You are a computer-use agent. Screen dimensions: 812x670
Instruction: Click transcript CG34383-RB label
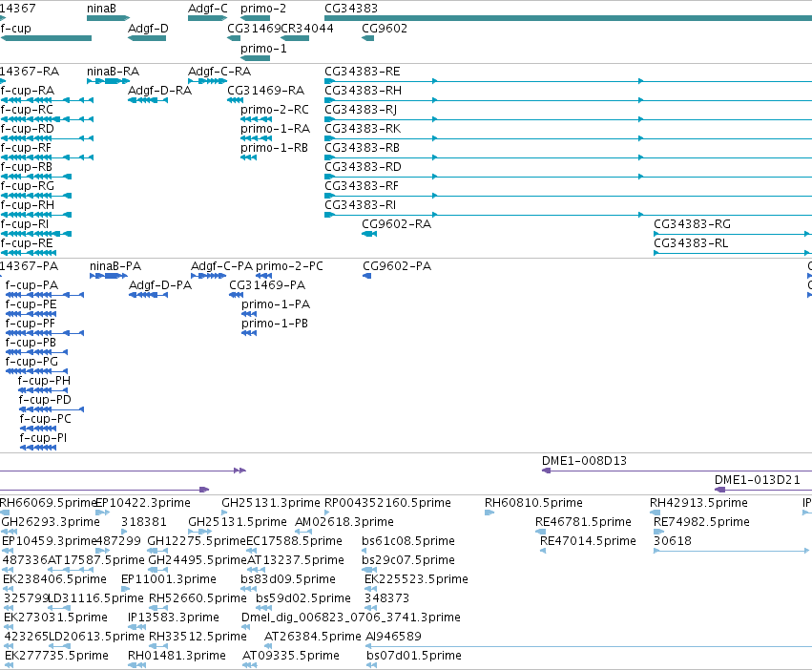[x=362, y=148]
